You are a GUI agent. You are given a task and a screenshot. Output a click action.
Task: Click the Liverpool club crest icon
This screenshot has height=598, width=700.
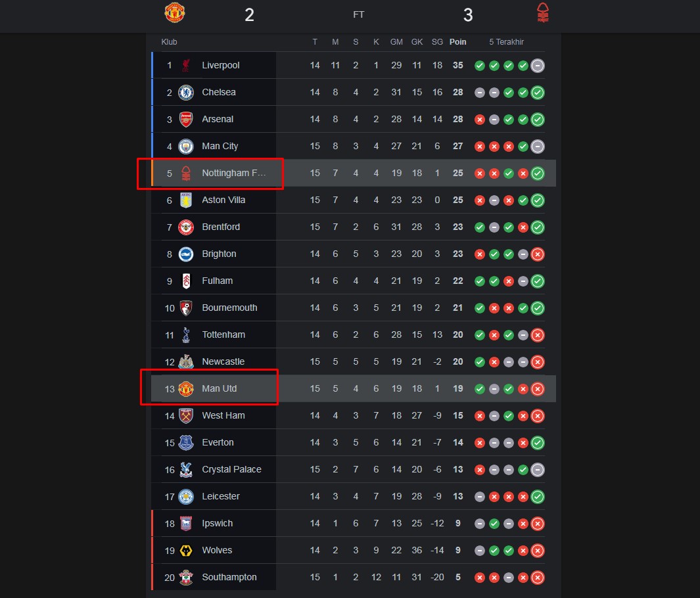[x=186, y=66]
